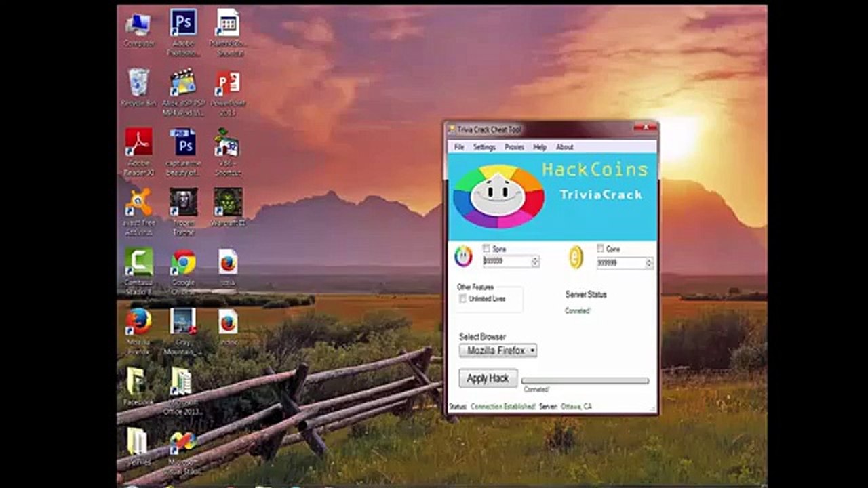The image size is (868, 488).
Task: Click the Trivia Crack Cheat Tool title bar icon
Action: coord(451,129)
